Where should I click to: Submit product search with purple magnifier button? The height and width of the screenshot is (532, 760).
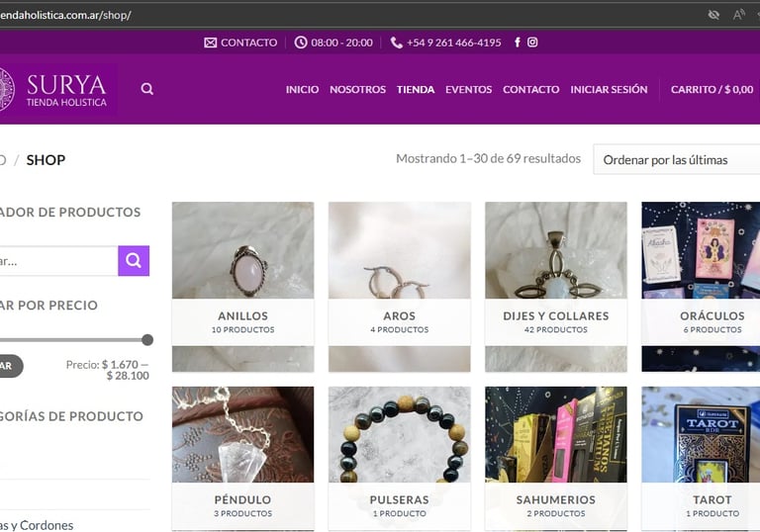[134, 261]
